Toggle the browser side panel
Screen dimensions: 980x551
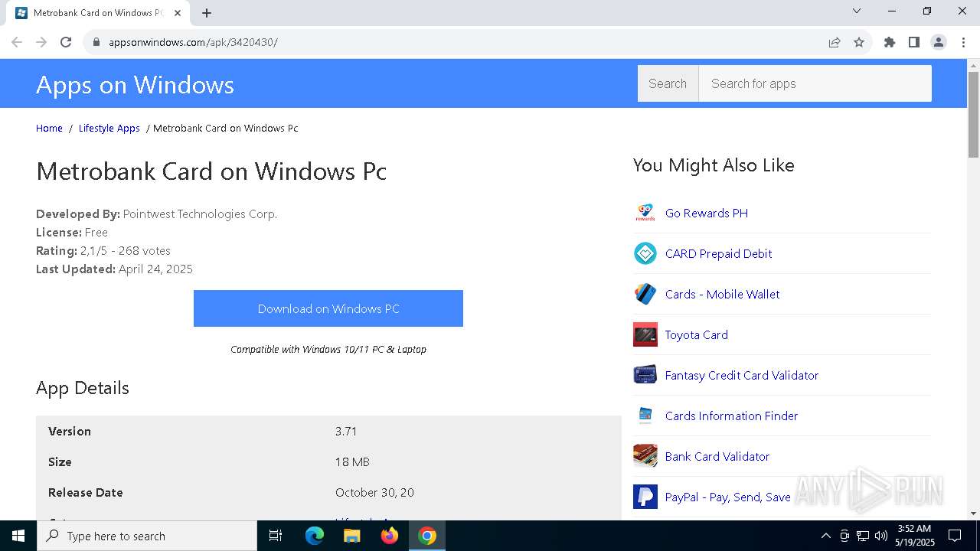[x=914, y=42]
